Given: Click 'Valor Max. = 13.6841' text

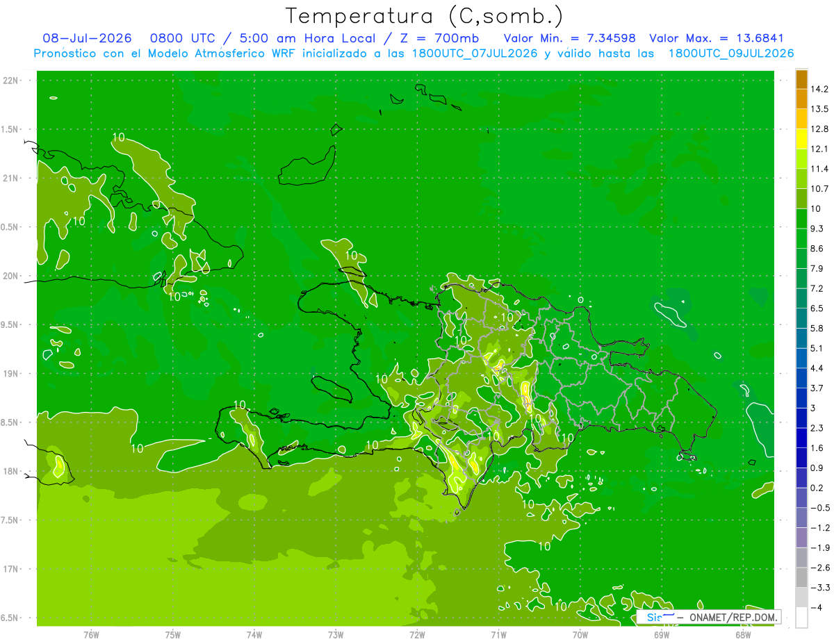Looking at the screenshot, I should [x=717, y=38].
